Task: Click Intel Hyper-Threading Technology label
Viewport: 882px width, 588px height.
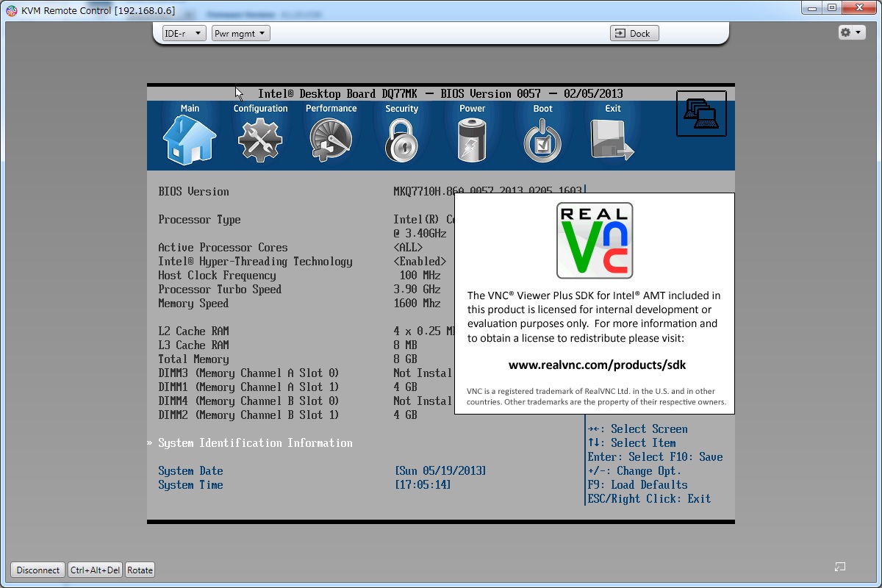Action: pos(255,261)
